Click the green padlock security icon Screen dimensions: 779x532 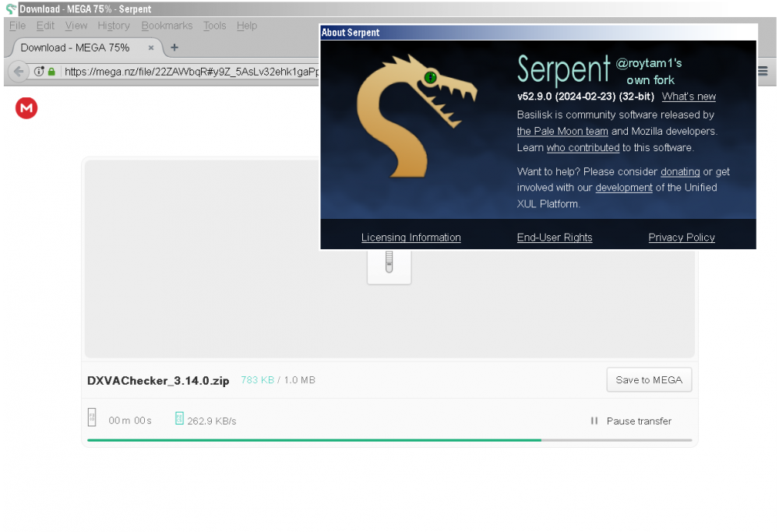pos(51,72)
